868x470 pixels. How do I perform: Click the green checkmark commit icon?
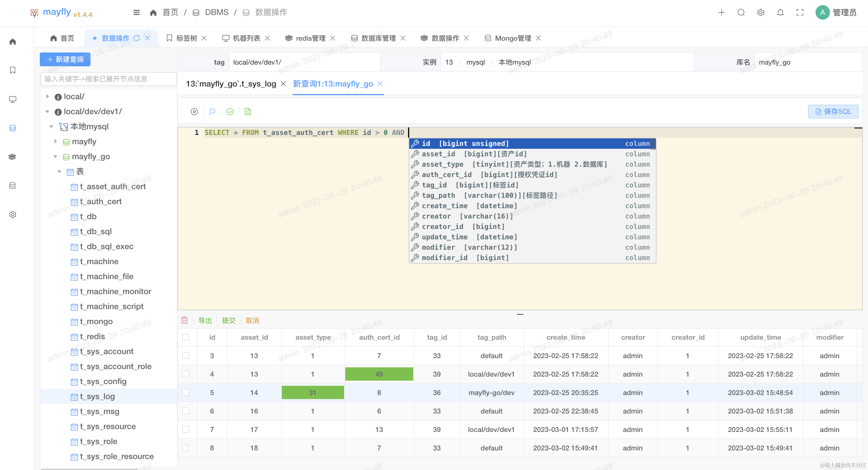click(x=230, y=112)
